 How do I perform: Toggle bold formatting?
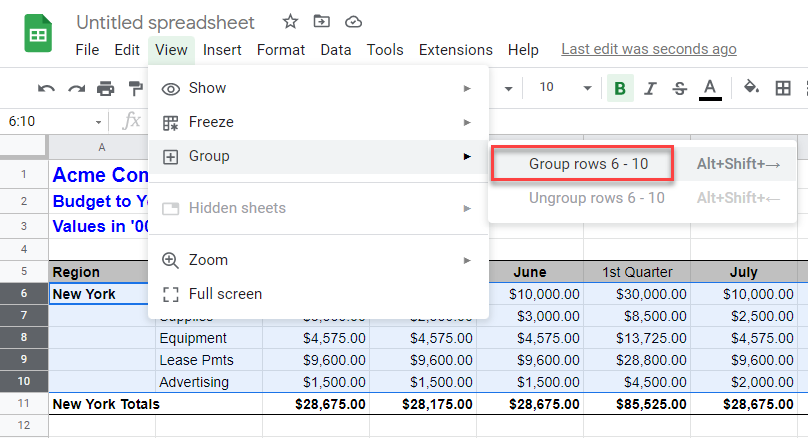620,88
